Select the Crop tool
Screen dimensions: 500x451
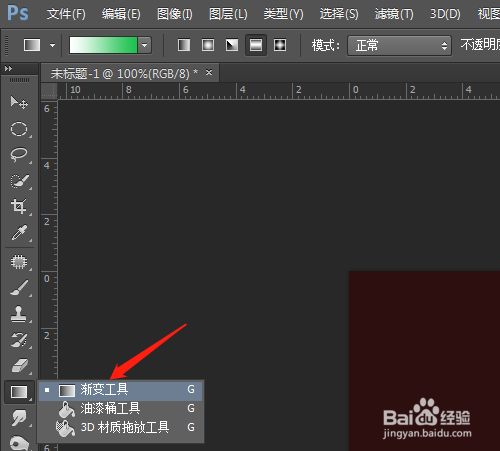click(x=19, y=207)
